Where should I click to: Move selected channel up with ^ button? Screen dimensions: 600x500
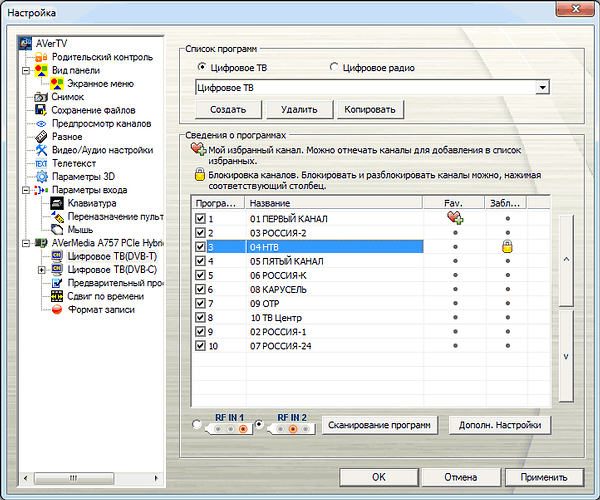click(x=566, y=260)
